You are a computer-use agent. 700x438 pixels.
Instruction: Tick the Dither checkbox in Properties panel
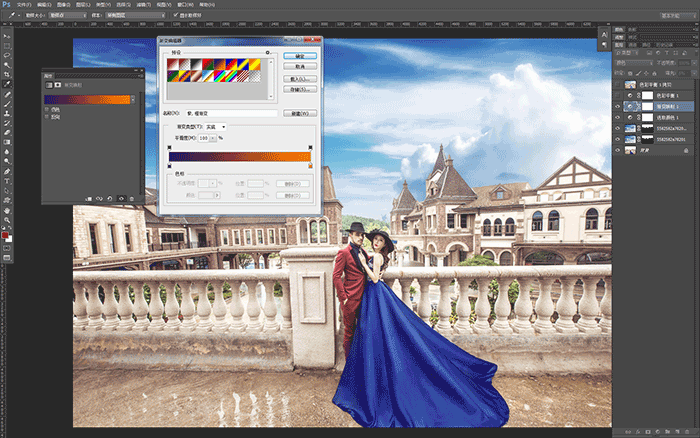click(x=47, y=109)
